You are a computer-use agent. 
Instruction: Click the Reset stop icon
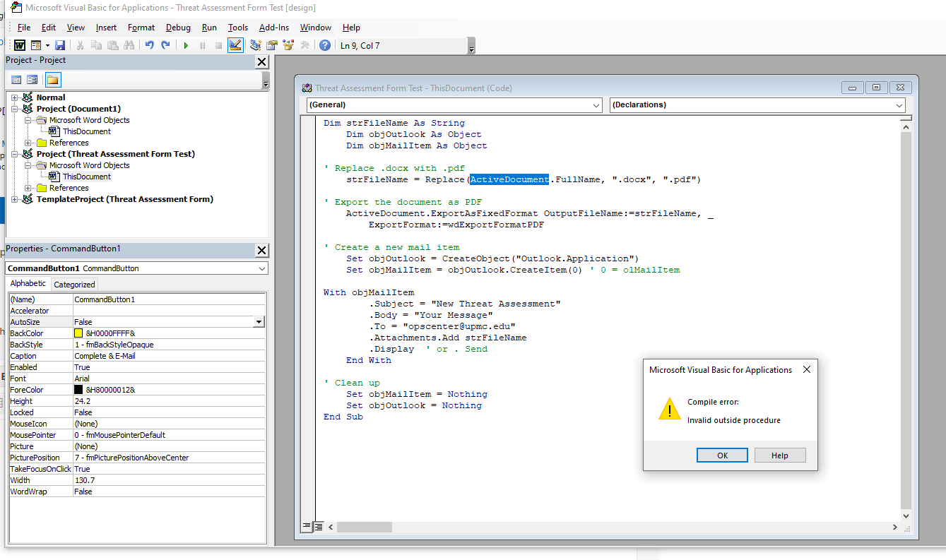pyautogui.click(x=218, y=45)
